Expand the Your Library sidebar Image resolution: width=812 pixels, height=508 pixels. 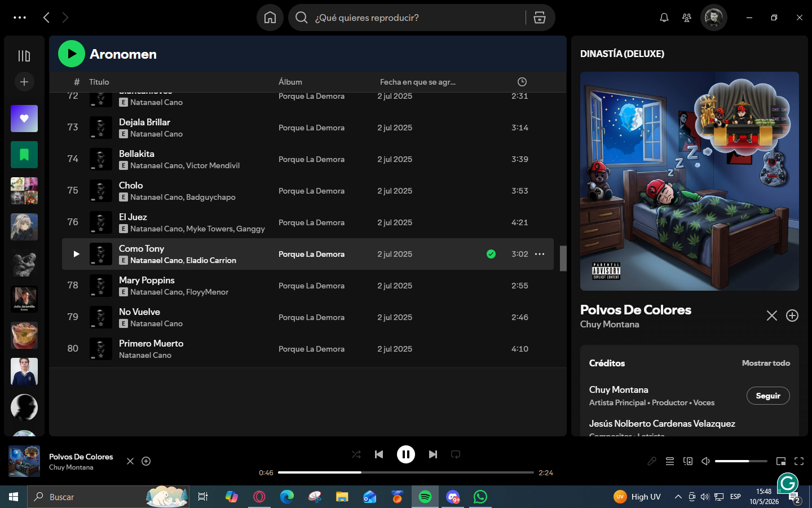pyautogui.click(x=24, y=56)
